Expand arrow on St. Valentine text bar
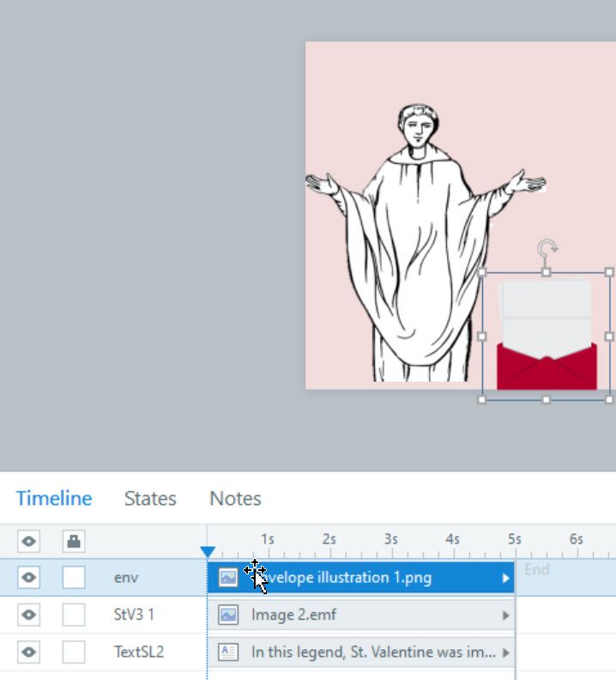 click(x=505, y=653)
